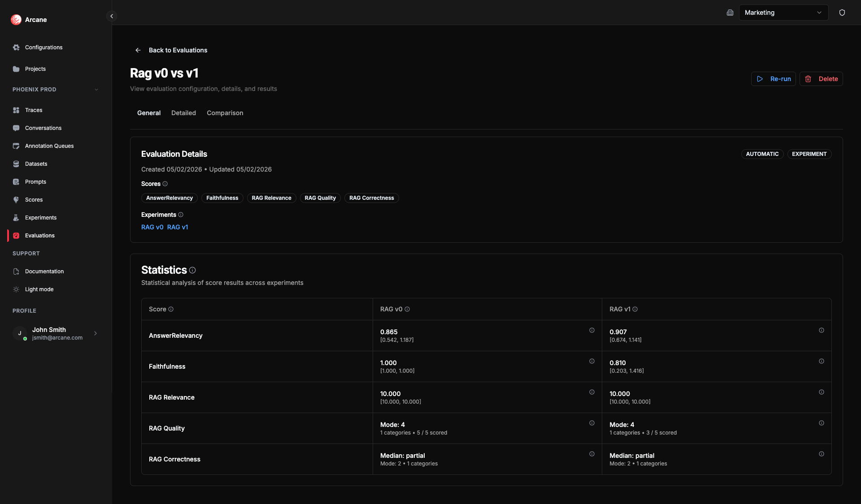Click the Re-run button
861x504 pixels.
point(773,79)
